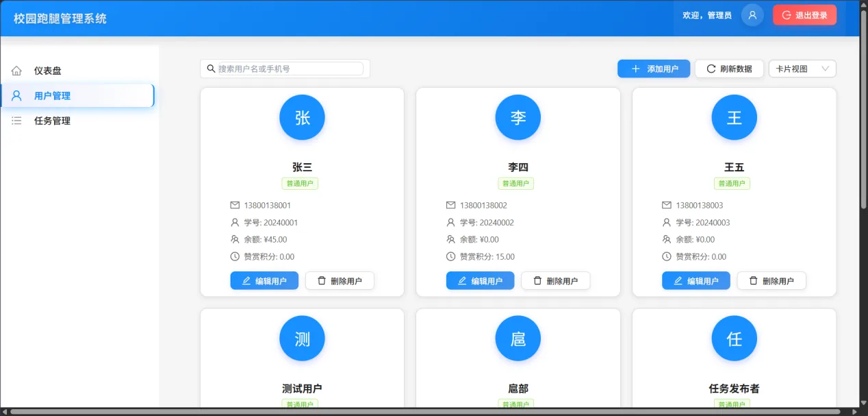
Task: Edit user 李四 with 编辑用户
Action: pos(480,280)
